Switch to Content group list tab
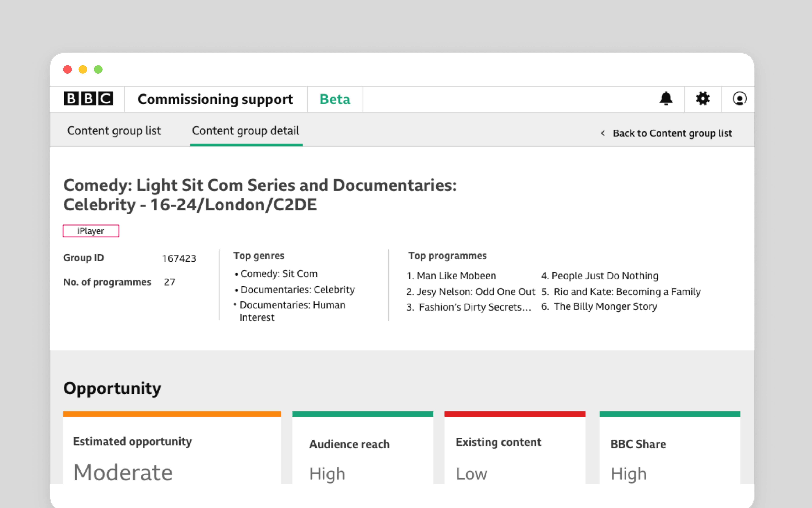812x508 pixels. [x=114, y=131]
